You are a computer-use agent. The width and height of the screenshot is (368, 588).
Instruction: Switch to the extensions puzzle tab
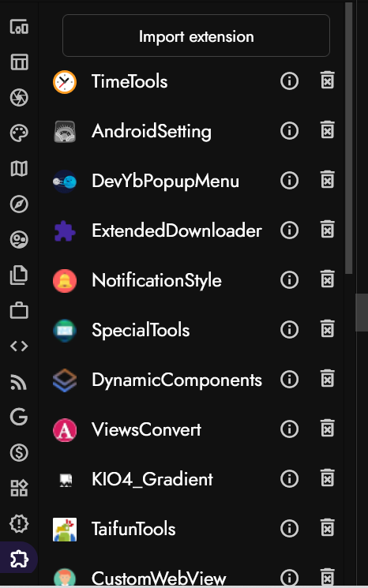pos(19,559)
